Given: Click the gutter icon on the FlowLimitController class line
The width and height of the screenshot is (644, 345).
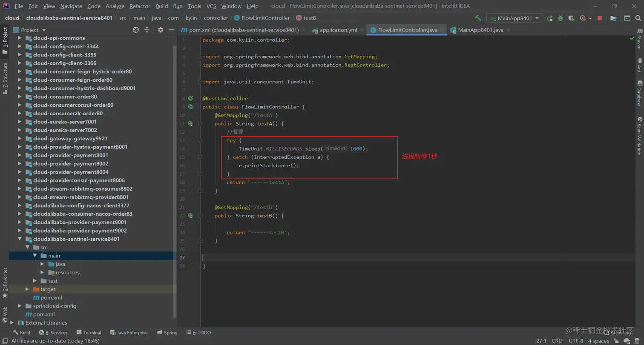Looking at the screenshot, I should click(x=190, y=107).
